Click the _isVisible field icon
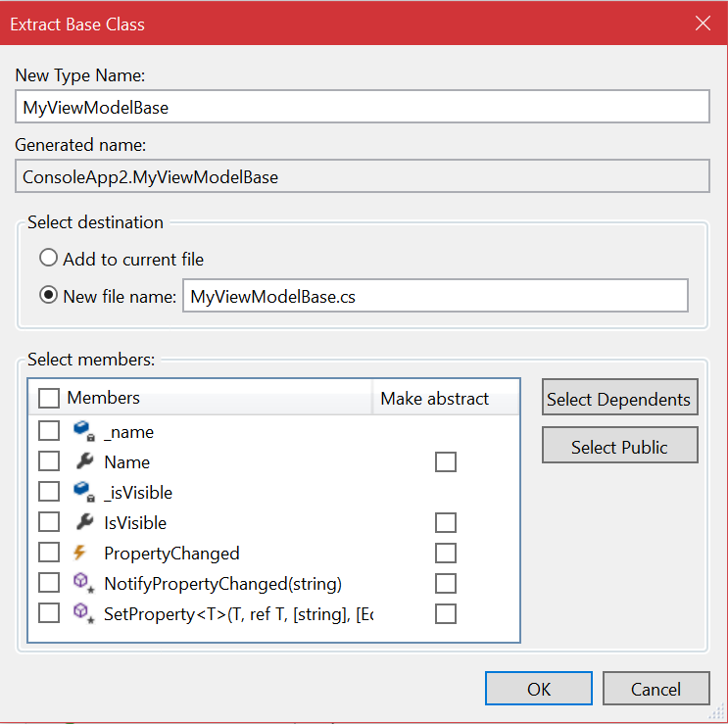 click(x=82, y=492)
